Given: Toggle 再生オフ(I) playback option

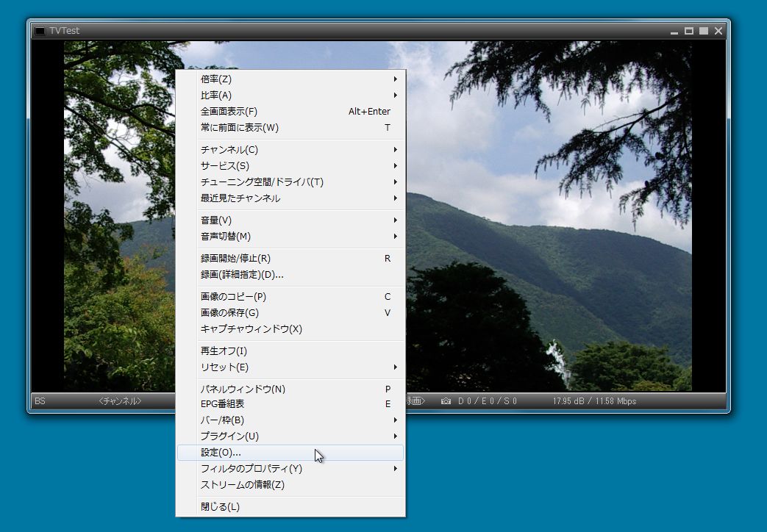Looking at the screenshot, I should [x=290, y=351].
